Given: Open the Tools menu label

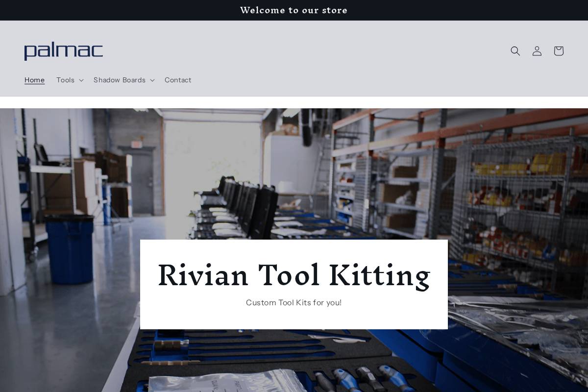Looking at the screenshot, I should [65, 80].
